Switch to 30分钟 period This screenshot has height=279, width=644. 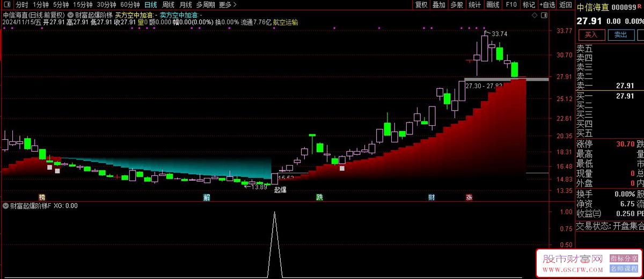coord(106,5)
